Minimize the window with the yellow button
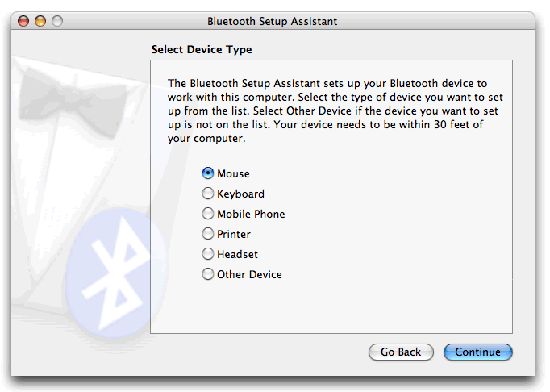Screen dimensions: 550x392 coord(40,21)
